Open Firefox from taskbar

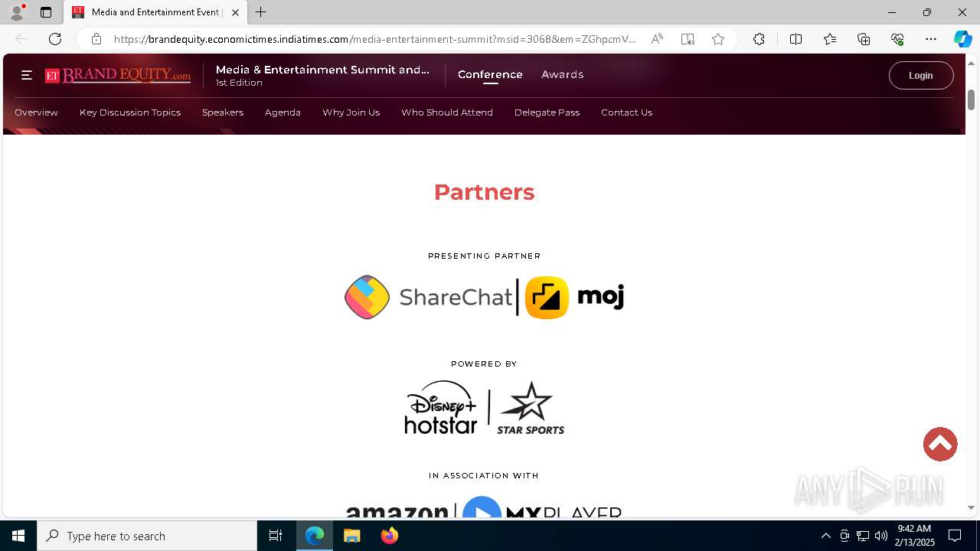(389, 536)
